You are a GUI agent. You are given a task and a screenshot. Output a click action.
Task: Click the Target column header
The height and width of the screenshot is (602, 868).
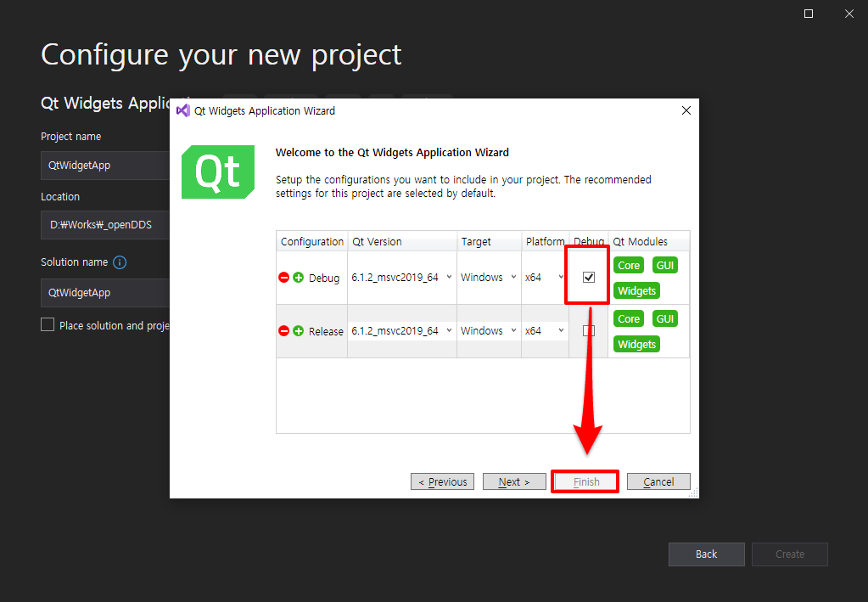(490, 241)
